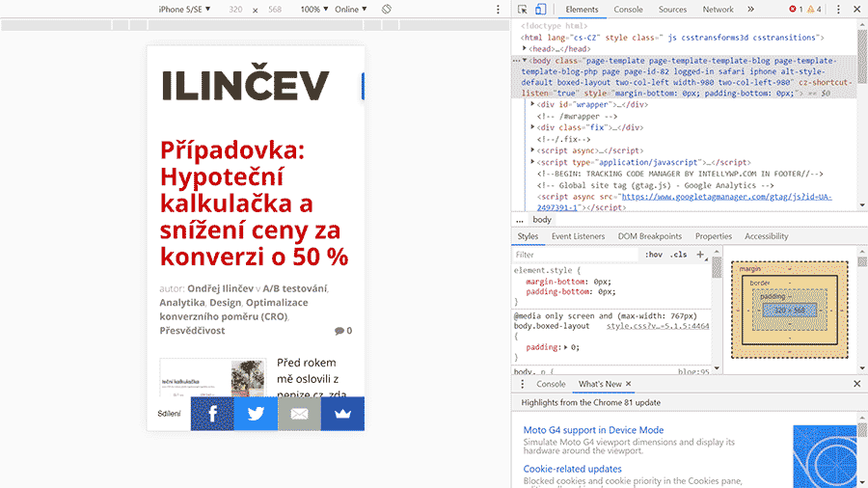868x488 pixels.
Task: Open the Analytika category link
Action: (182, 303)
